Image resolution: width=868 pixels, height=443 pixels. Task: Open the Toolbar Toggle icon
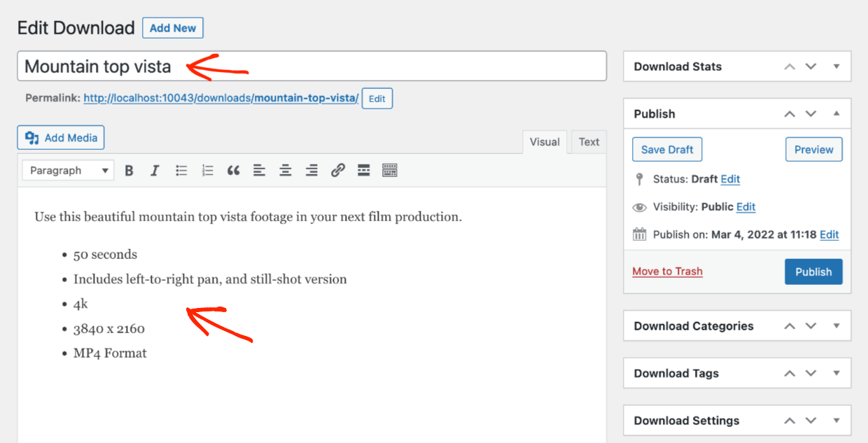390,170
